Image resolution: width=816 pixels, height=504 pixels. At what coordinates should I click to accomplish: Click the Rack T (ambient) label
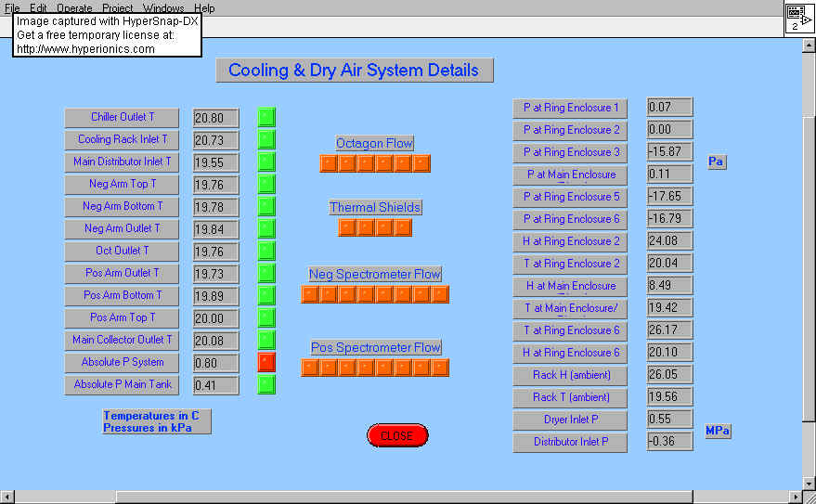click(570, 397)
